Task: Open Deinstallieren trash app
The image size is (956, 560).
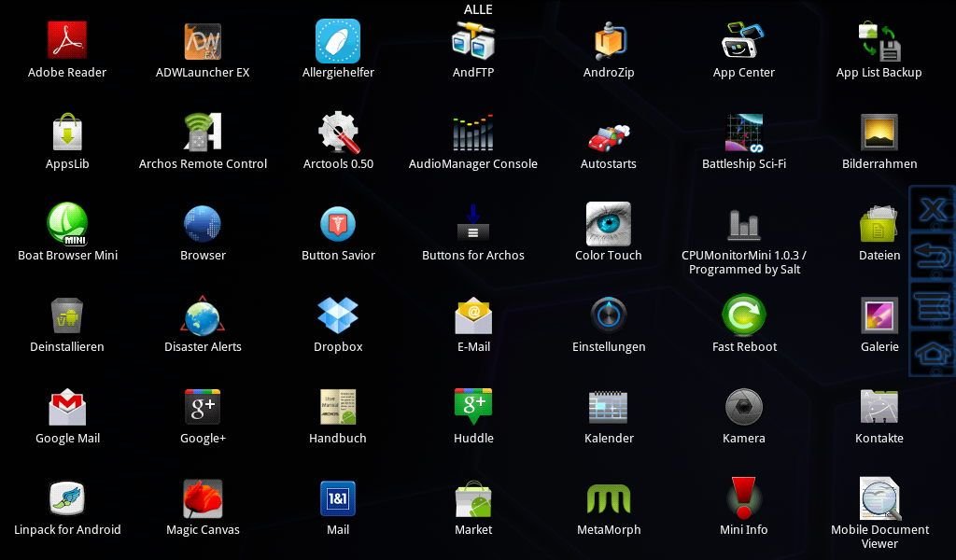Action: pyautogui.click(x=67, y=315)
